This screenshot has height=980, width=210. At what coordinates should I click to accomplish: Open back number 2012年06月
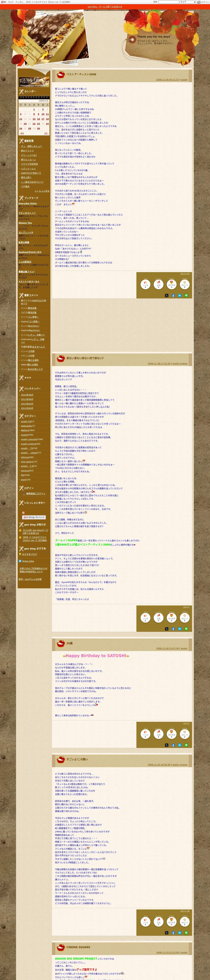point(27,395)
